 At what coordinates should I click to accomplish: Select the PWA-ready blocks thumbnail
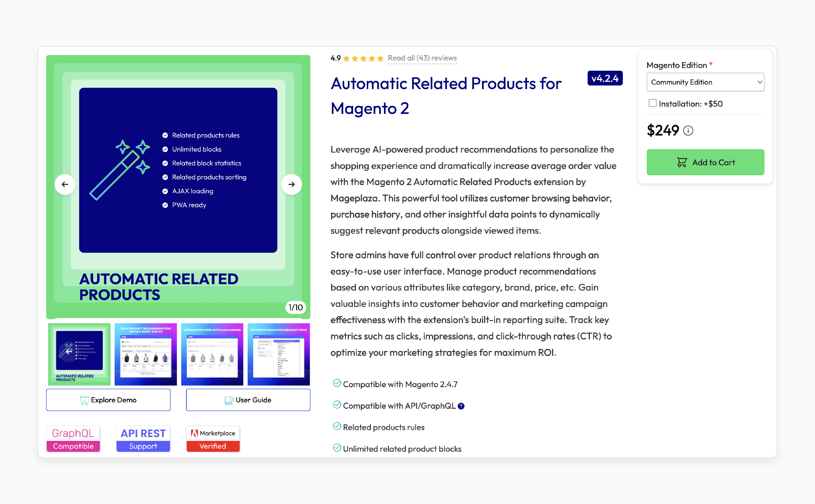click(146, 354)
